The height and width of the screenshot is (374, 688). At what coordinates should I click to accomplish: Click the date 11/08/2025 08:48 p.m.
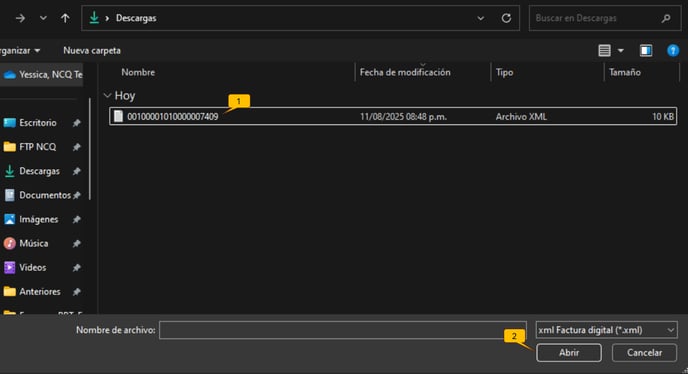coord(403,117)
